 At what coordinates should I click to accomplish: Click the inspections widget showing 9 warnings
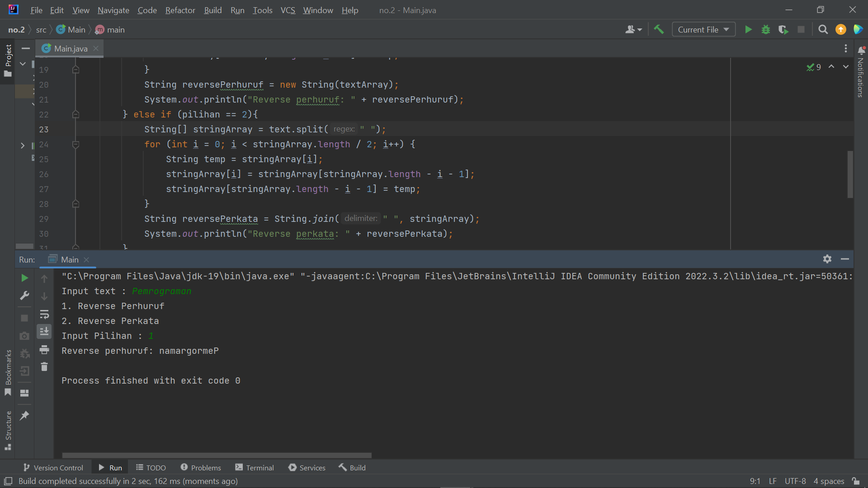814,67
